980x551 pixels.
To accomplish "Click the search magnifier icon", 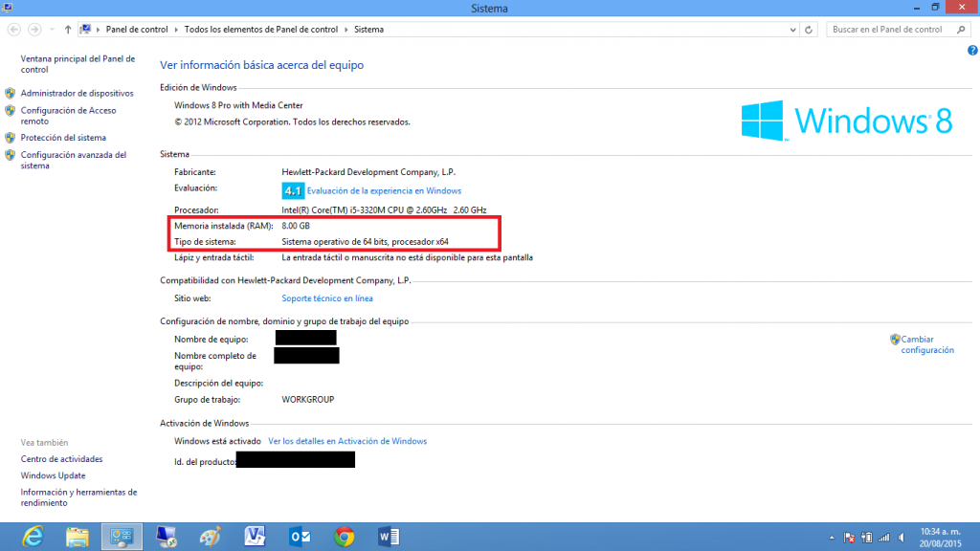I will pyautogui.click(x=961, y=30).
